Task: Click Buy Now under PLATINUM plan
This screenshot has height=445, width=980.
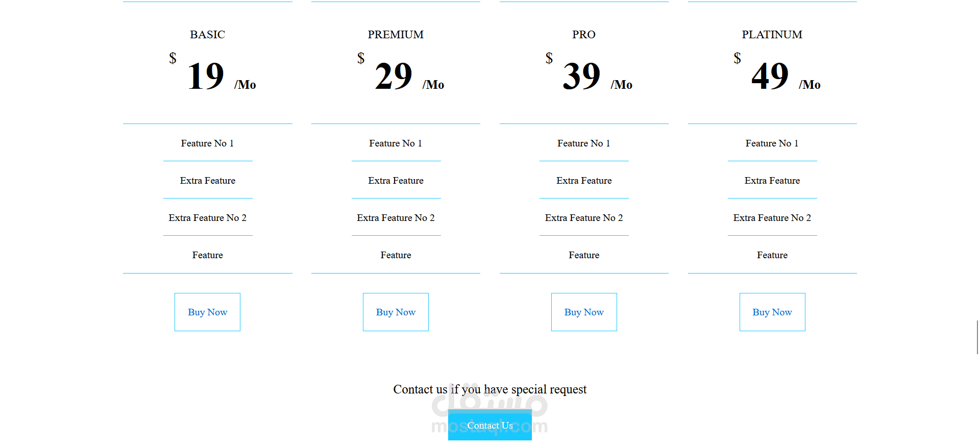Action: (x=772, y=312)
